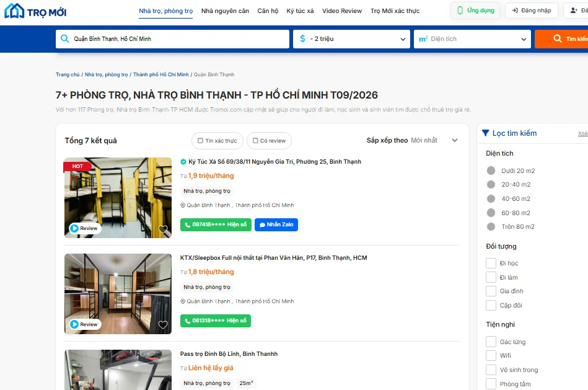Click the search magnifier icon in location field
The height and width of the screenshot is (390, 588).
[64, 38]
